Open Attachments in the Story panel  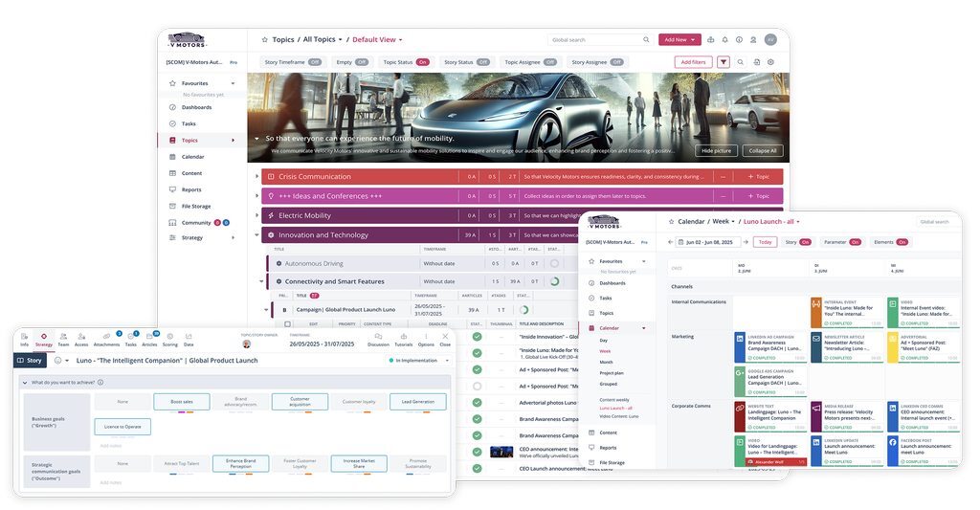point(106,340)
